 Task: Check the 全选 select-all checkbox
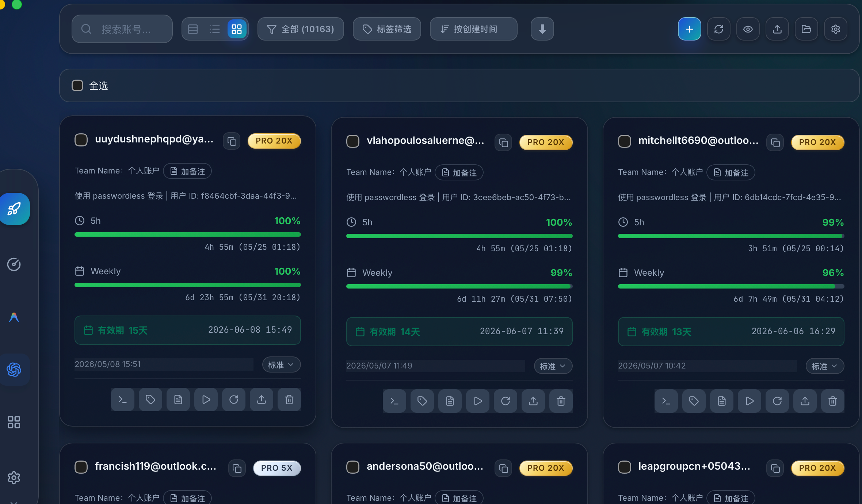tap(77, 85)
